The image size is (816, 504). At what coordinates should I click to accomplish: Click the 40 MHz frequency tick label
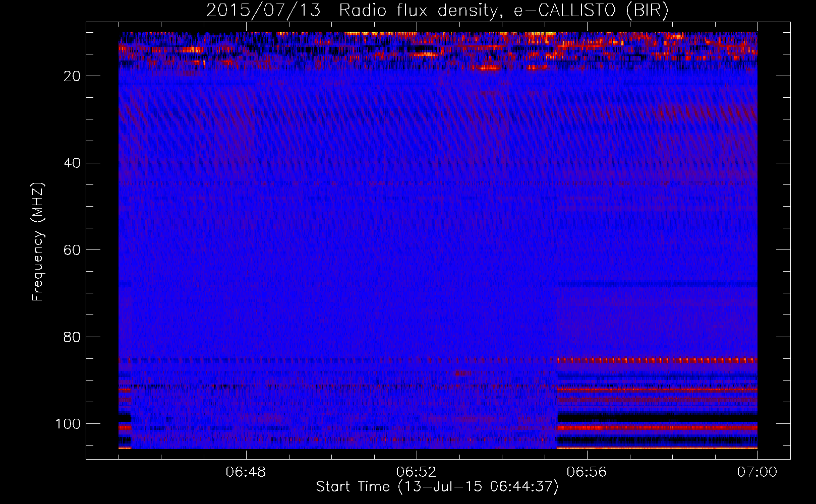73,163
